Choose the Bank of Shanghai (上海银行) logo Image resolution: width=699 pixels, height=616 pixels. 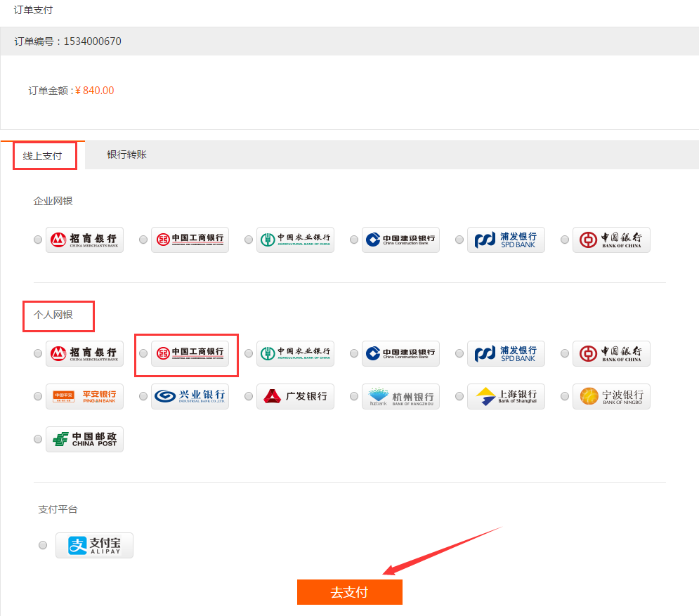pyautogui.click(x=506, y=396)
